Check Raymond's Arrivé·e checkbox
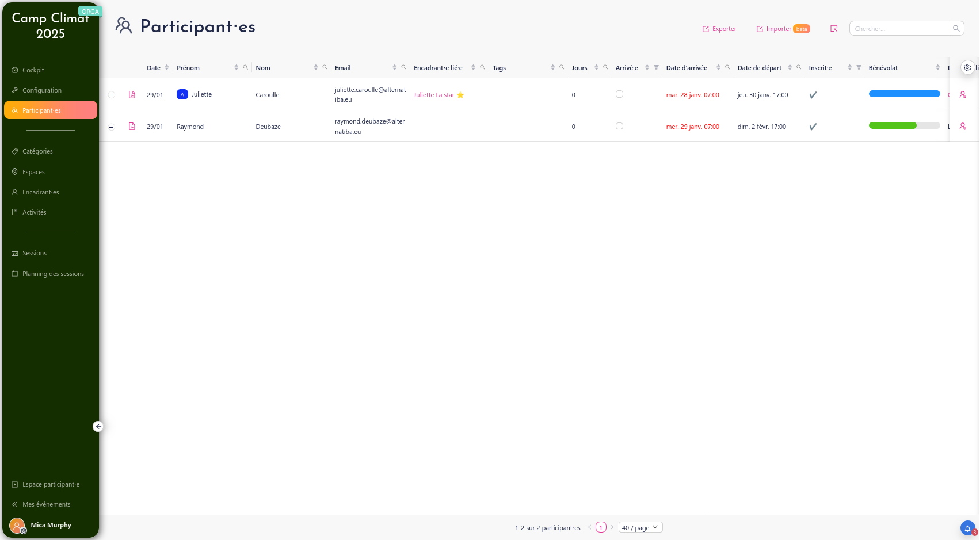This screenshot has width=980, height=540. (619, 126)
